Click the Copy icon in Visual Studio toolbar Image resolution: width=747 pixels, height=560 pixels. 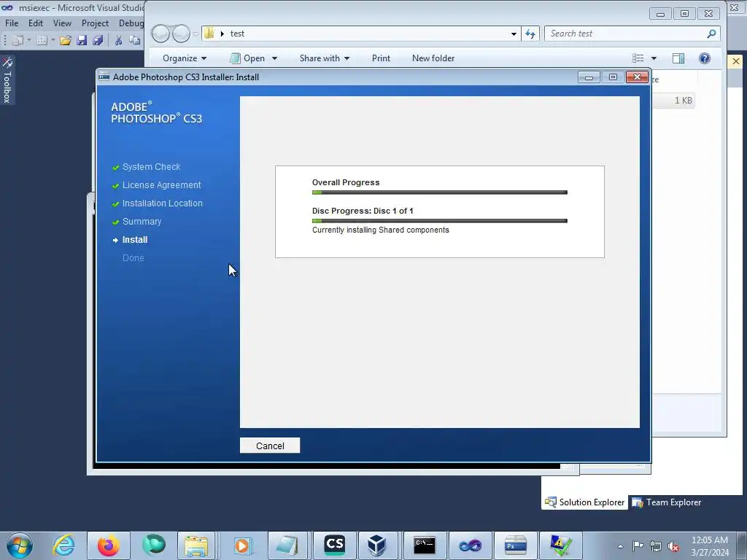pyautogui.click(x=135, y=41)
